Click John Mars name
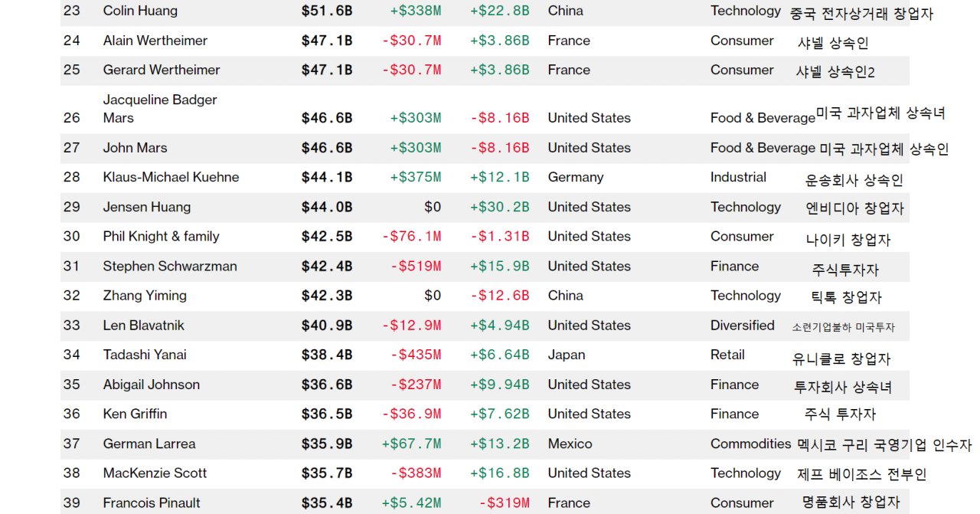The image size is (980, 514). click(x=135, y=148)
